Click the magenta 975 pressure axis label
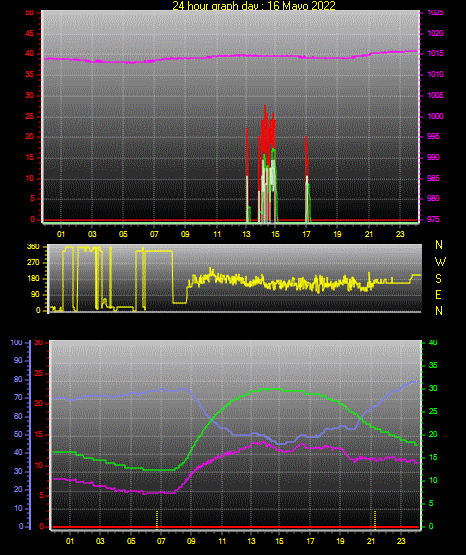This screenshot has width=466, height=555. 433,219
